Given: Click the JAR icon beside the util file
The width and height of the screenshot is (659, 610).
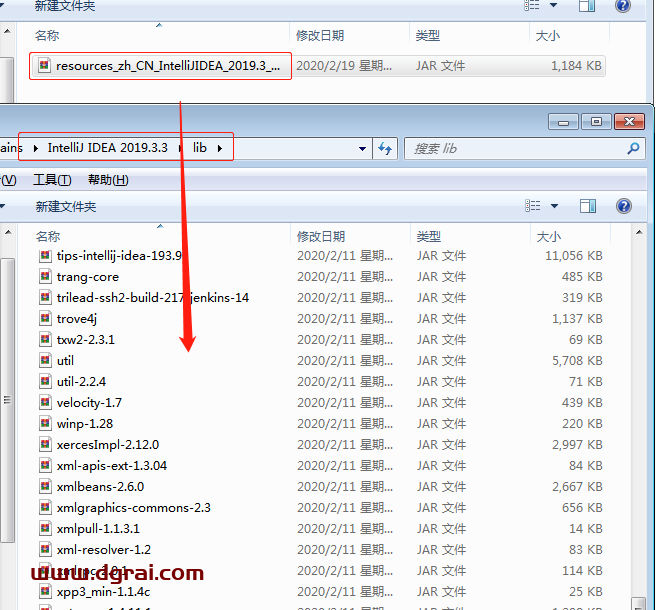Looking at the screenshot, I should (45, 361).
